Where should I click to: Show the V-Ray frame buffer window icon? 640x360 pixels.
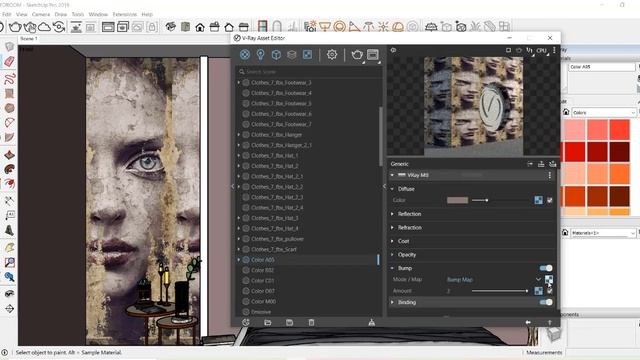373,55
